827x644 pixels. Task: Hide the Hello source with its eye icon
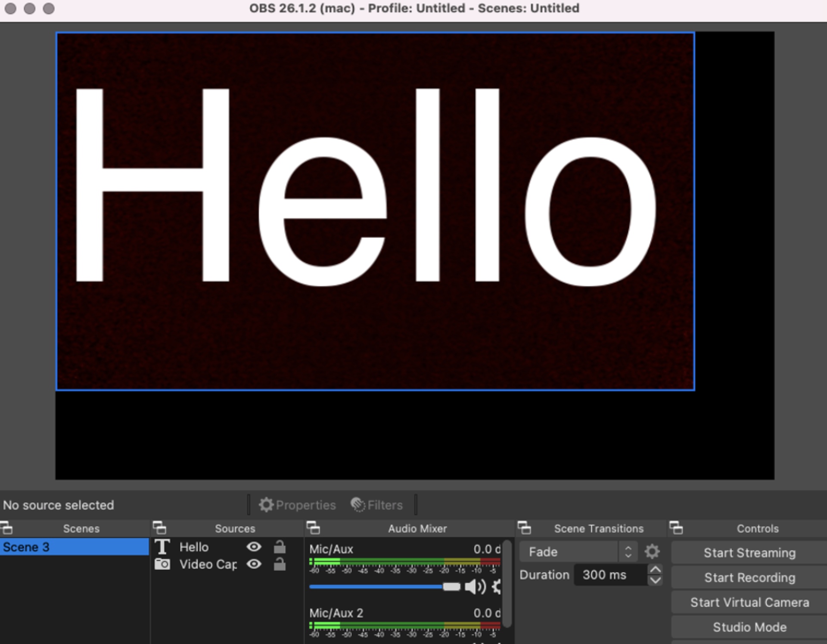pyautogui.click(x=254, y=547)
